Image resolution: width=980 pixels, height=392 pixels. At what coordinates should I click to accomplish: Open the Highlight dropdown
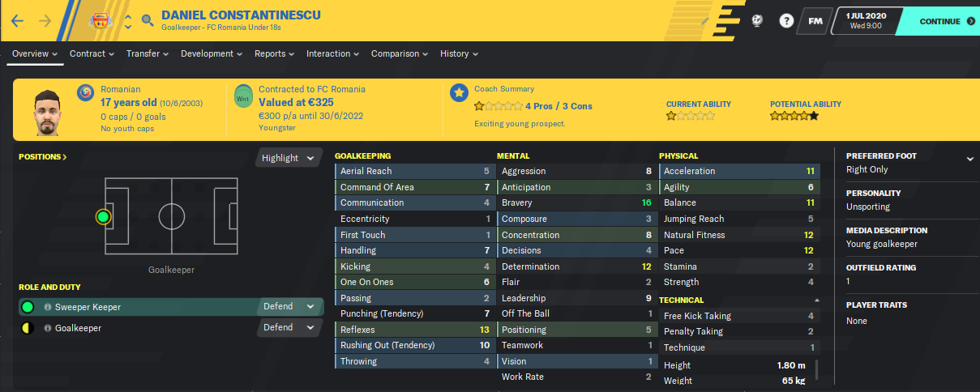(x=288, y=158)
